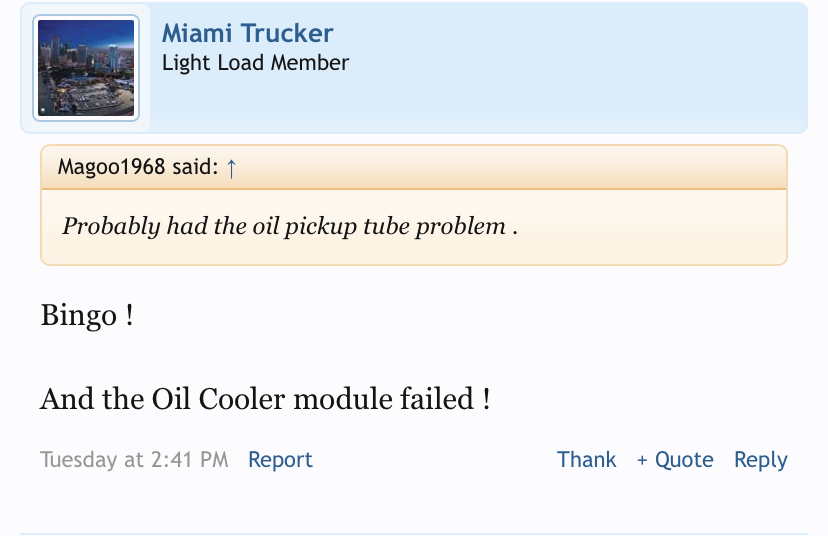Click the Light Load Member title
This screenshot has height=536, width=828.
pos(255,63)
